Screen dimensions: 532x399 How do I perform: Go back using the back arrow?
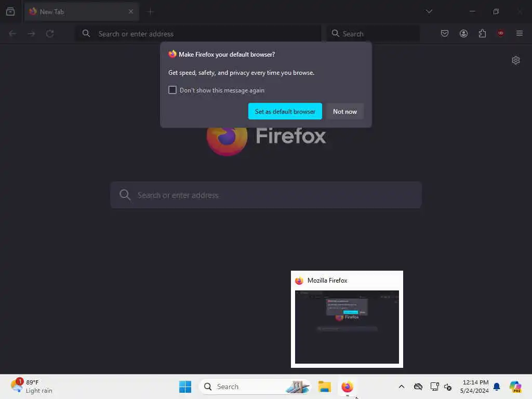point(12,34)
